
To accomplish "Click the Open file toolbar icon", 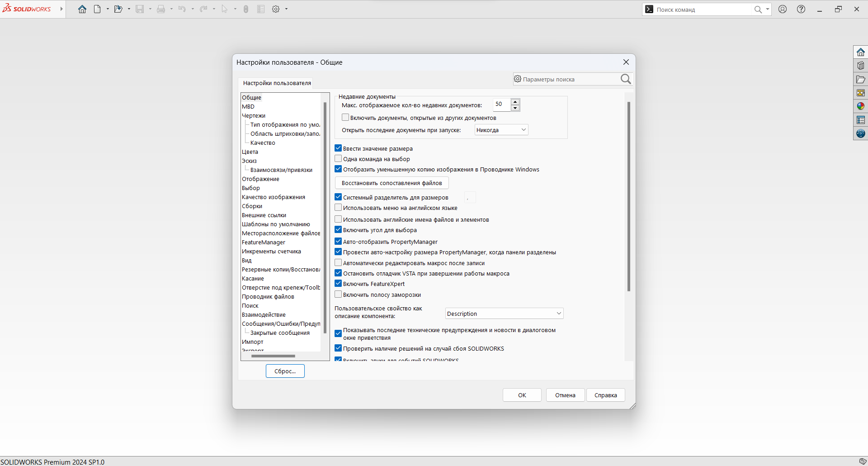I will tap(118, 9).
